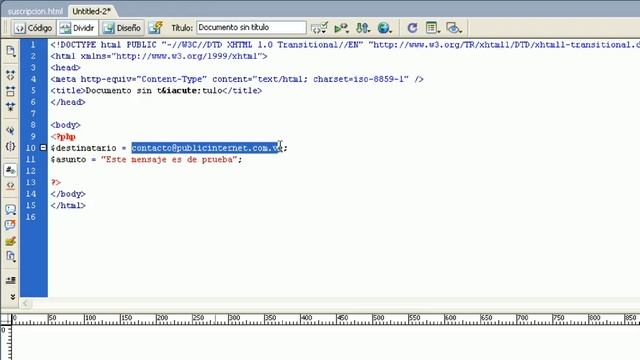Collapse the code block on line 10
This screenshot has height=360, width=640.
point(43,148)
